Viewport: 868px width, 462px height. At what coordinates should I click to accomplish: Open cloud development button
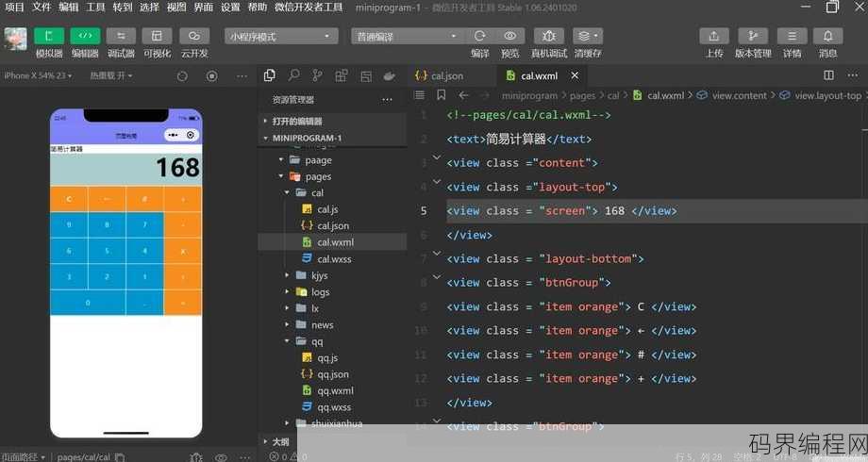click(194, 36)
